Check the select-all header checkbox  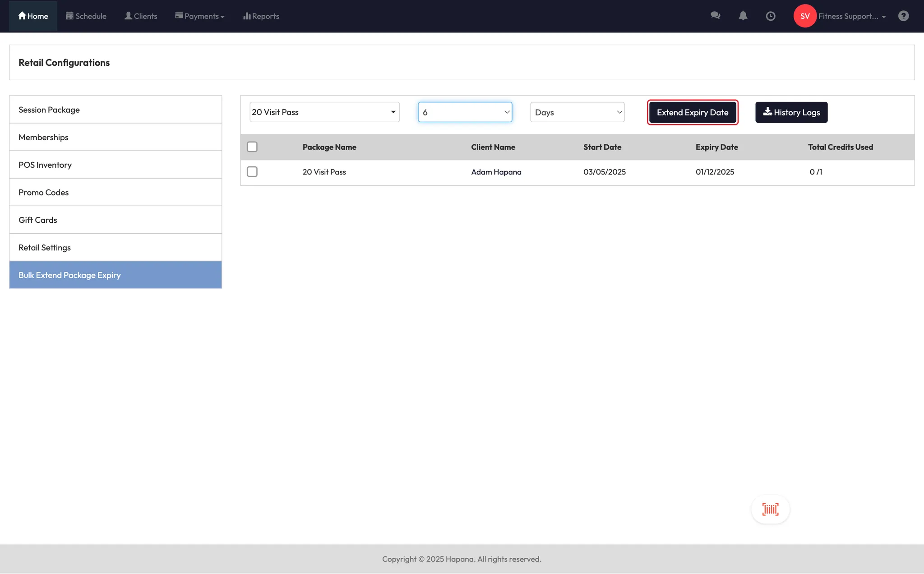click(252, 147)
